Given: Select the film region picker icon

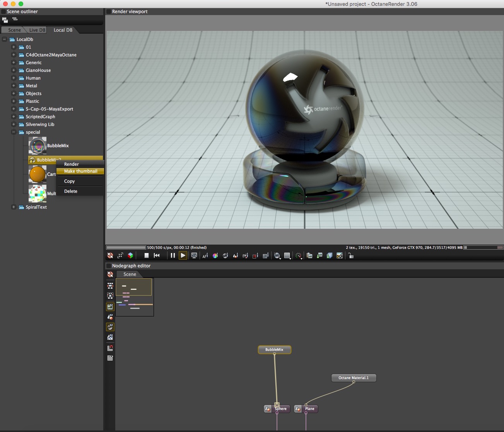Looking at the screenshot, I should (265, 255).
